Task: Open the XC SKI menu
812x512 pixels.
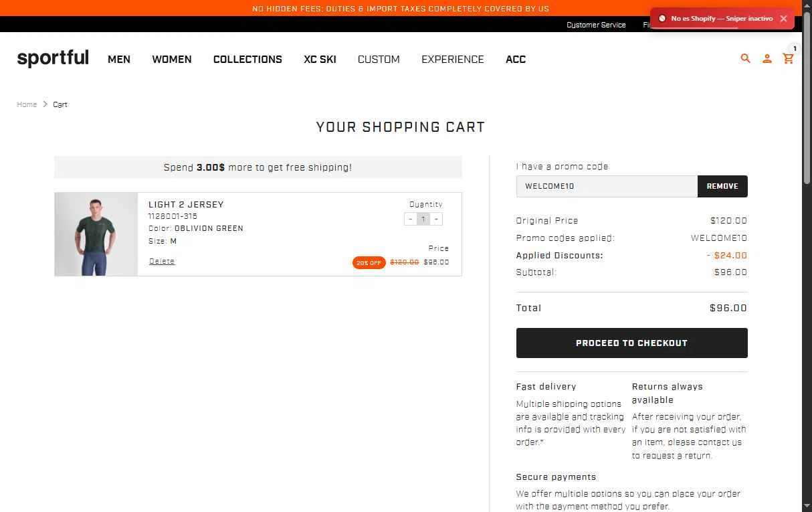Action: [x=320, y=60]
